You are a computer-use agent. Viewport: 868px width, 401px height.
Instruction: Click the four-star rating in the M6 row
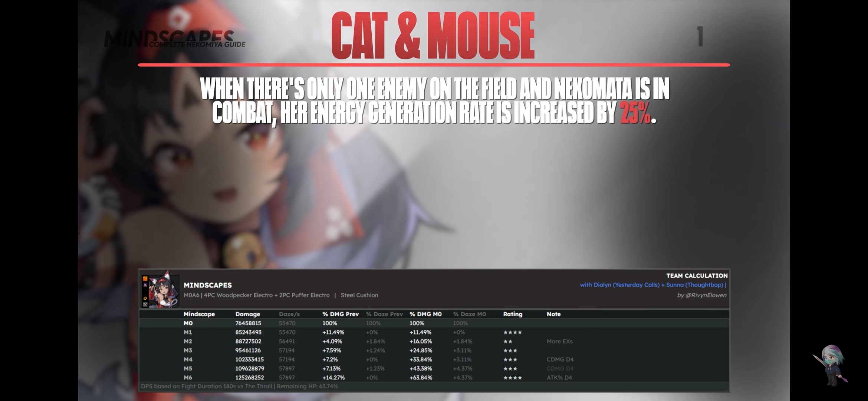512,378
